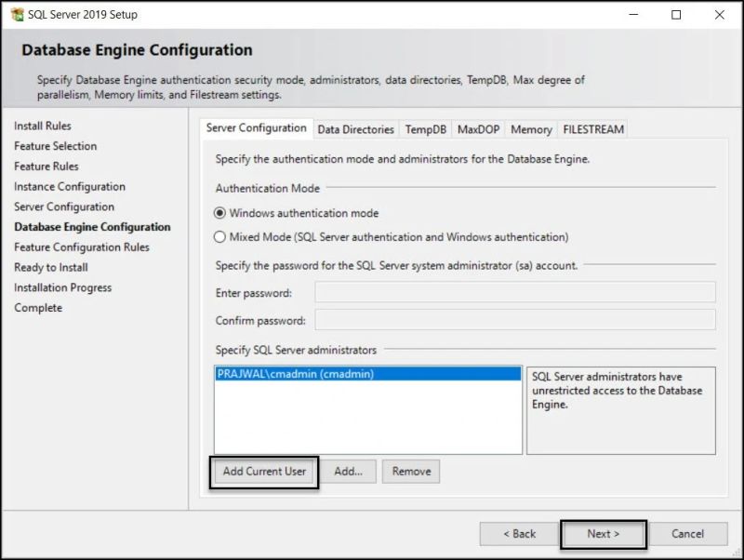This screenshot has width=744, height=560.
Task: Click the Add button to add administrators
Action: click(x=351, y=472)
